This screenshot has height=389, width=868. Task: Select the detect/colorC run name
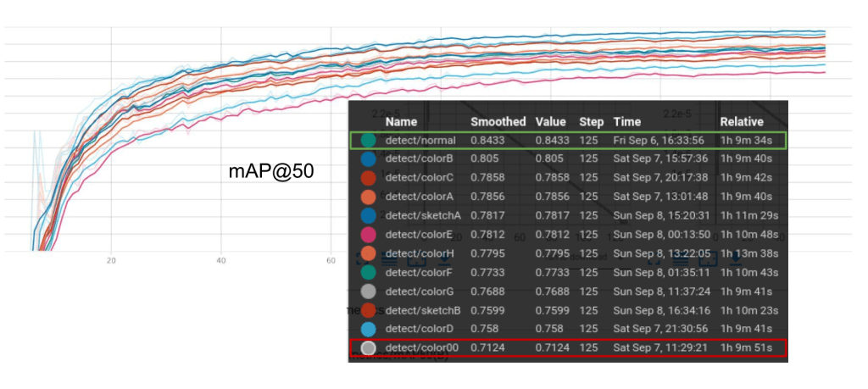pos(419,177)
